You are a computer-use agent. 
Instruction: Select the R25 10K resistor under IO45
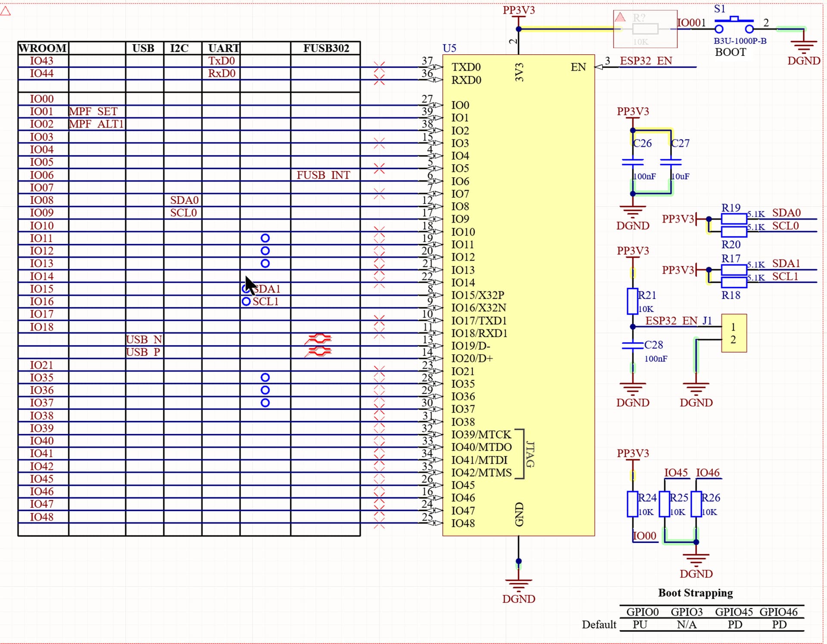point(664,504)
